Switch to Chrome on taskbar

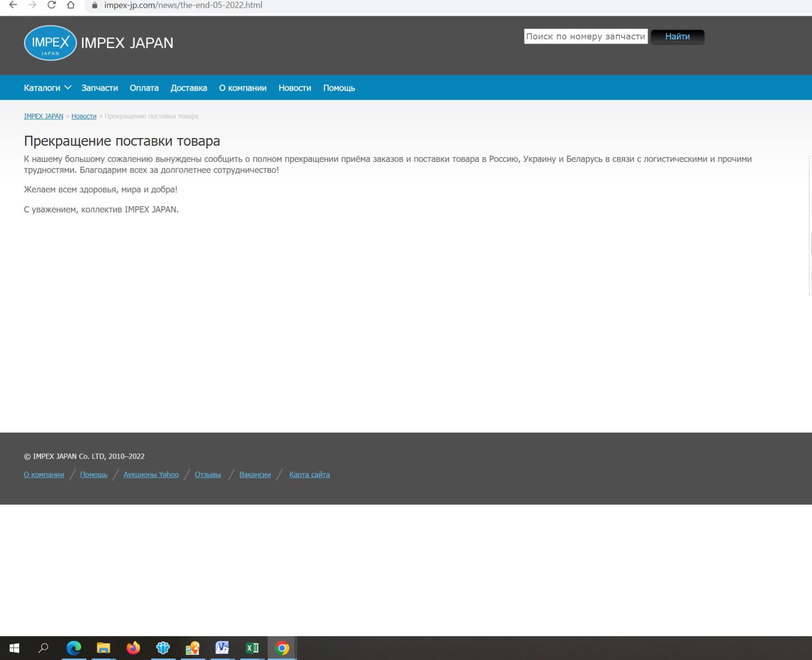click(282, 648)
